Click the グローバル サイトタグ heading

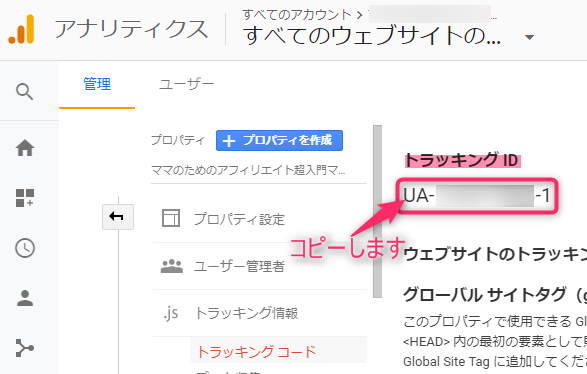click(x=495, y=295)
